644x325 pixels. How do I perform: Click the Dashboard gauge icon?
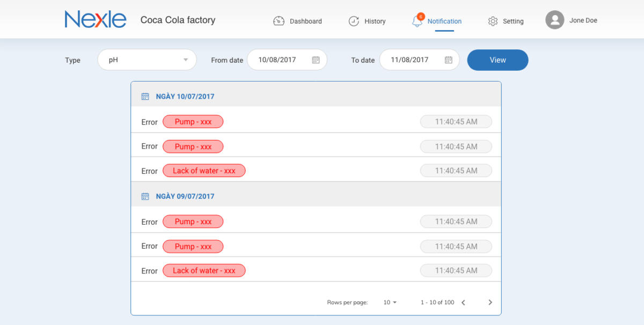[279, 21]
